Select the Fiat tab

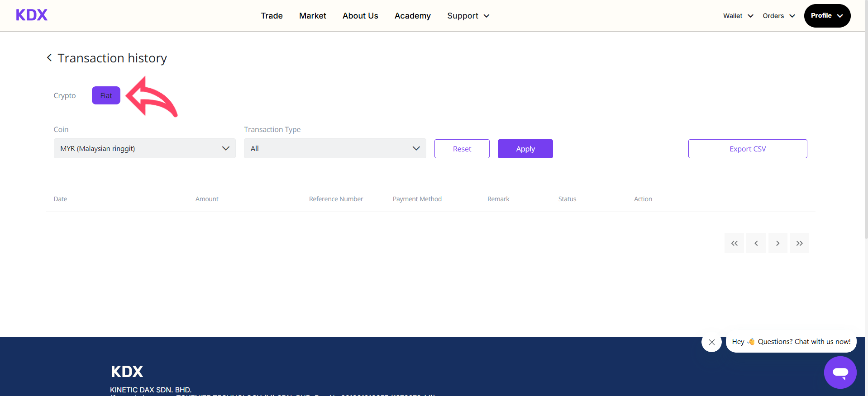point(106,95)
